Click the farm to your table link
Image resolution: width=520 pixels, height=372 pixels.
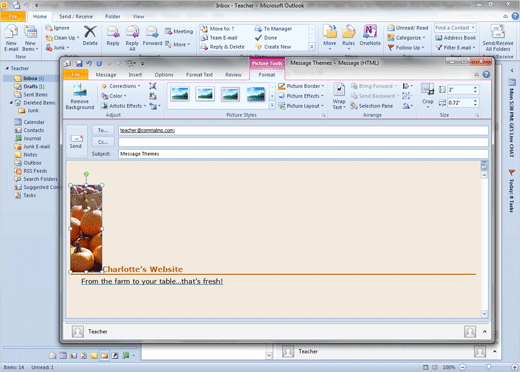point(152,281)
